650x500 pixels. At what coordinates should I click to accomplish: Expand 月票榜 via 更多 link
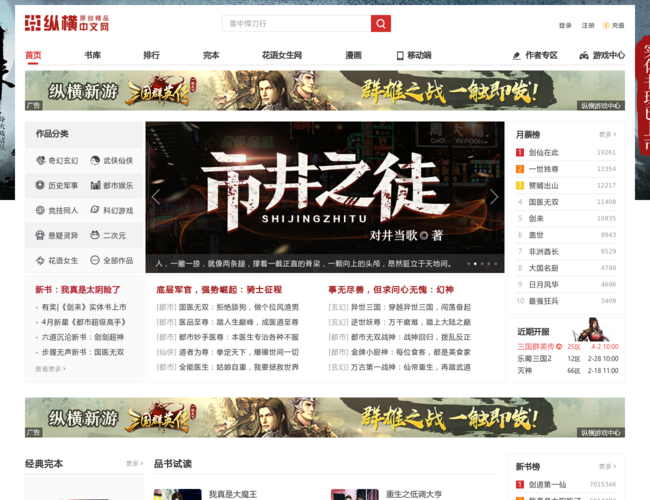(607, 134)
